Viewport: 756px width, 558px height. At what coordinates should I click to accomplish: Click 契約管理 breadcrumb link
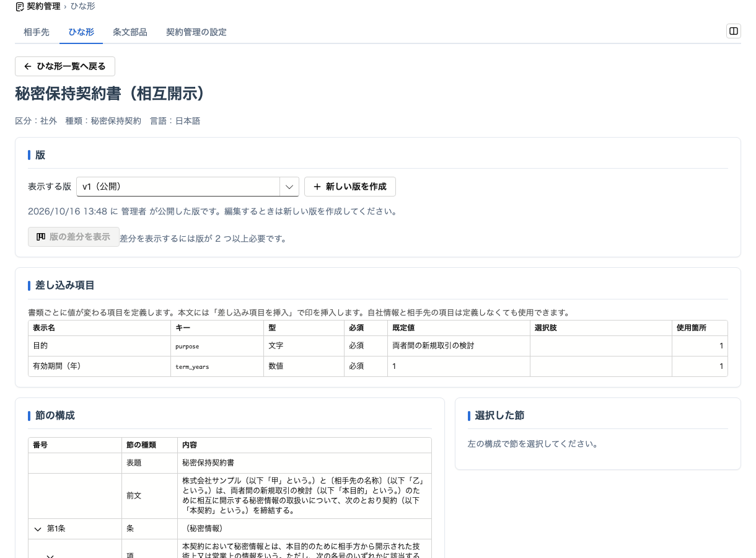pos(44,6)
